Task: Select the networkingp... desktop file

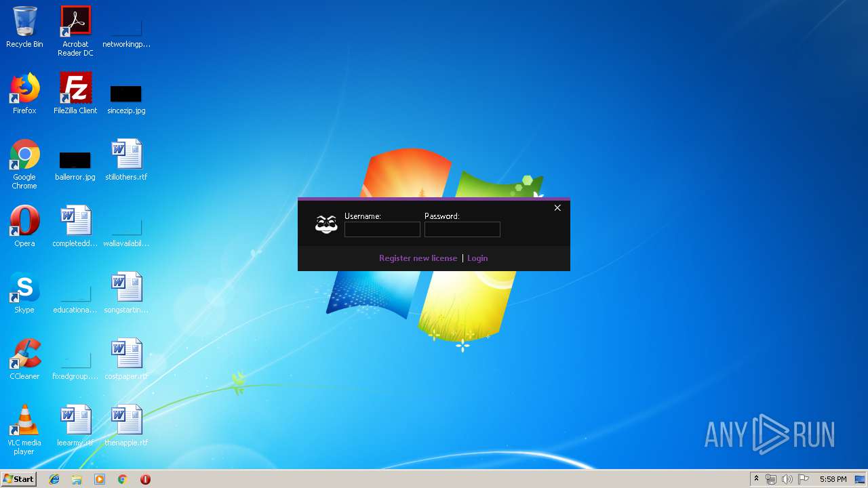Action: click(x=126, y=28)
